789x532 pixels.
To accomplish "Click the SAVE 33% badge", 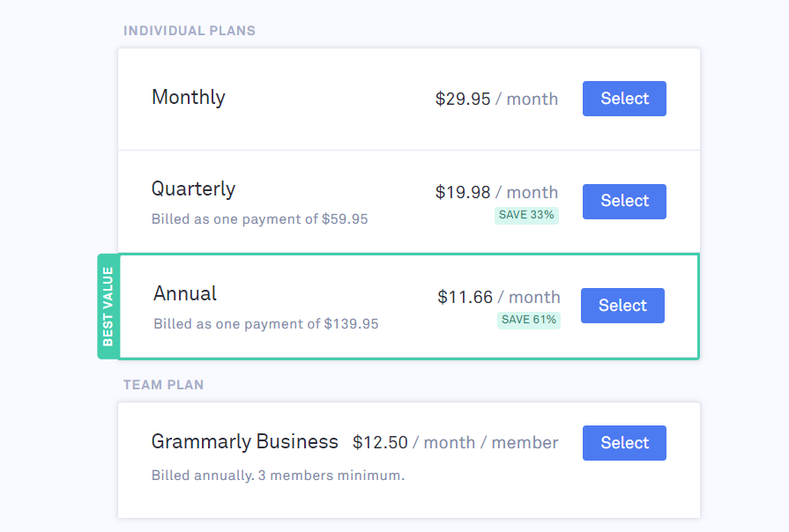I will [x=526, y=215].
